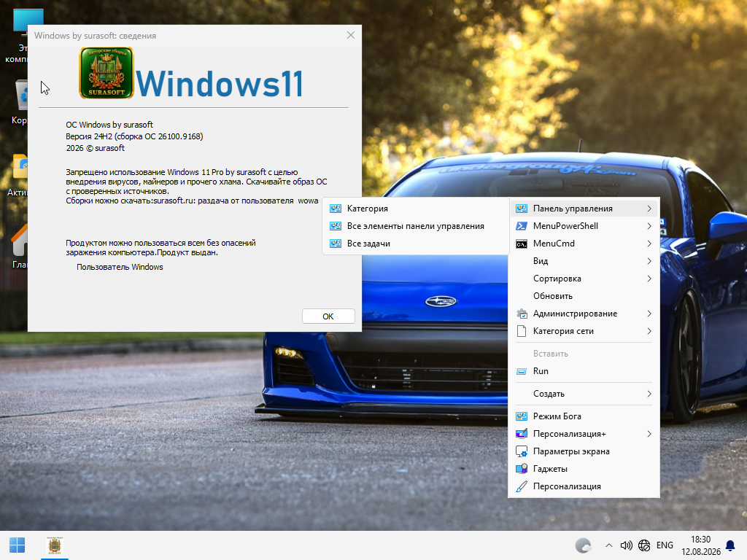Viewport: 747px width, 560px height.
Task: Expand the Администрирование submenu arrow
Action: pos(649,314)
